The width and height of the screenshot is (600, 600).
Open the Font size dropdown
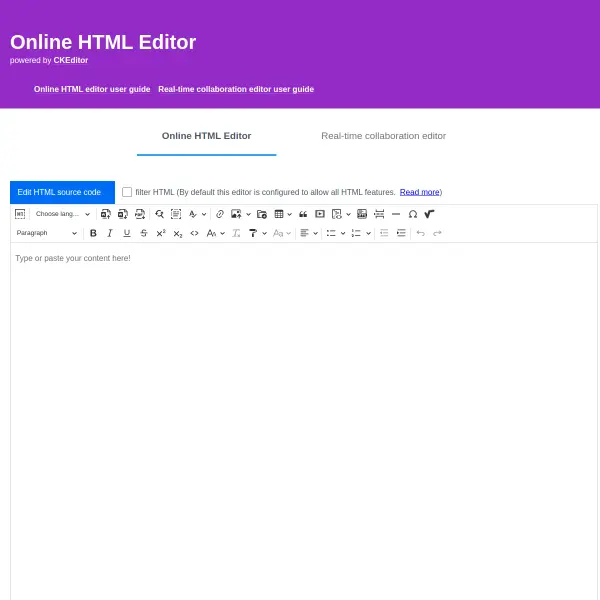coord(215,233)
